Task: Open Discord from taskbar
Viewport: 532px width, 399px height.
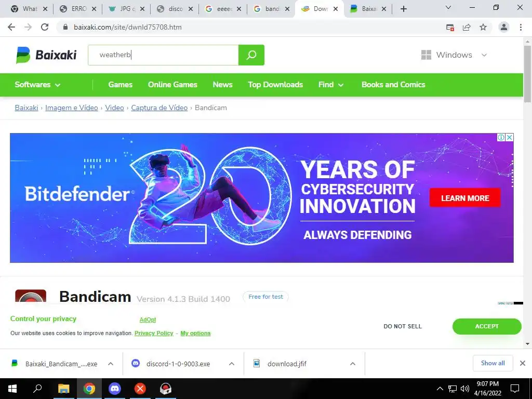Action: (x=115, y=389)
